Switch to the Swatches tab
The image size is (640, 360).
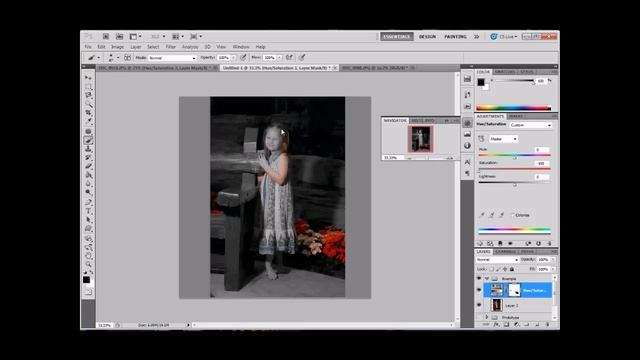(505, 72)
